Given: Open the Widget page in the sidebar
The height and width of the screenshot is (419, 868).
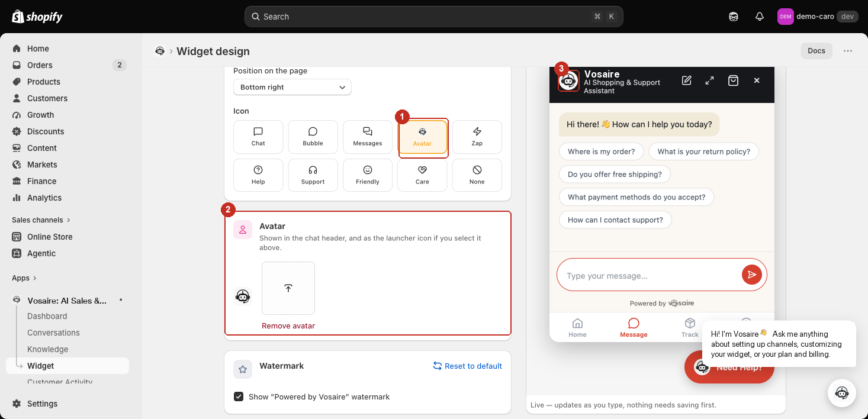Looking at the screenshot, I should (67, 366).
